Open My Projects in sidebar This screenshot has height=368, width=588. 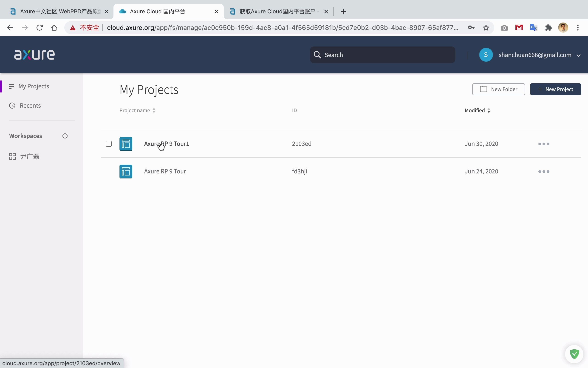[x=34, y=86]
